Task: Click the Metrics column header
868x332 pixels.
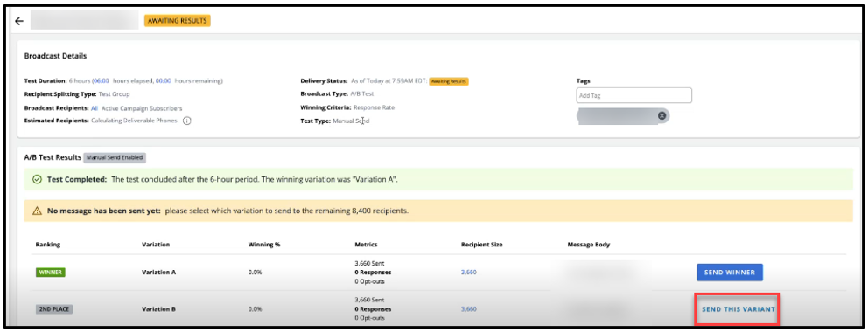Action: [x=366, y=244]
